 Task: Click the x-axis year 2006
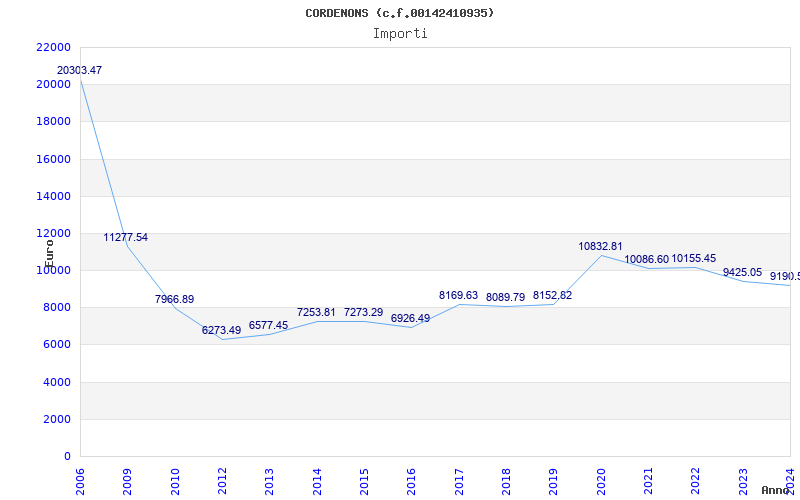tap(80, 482)
